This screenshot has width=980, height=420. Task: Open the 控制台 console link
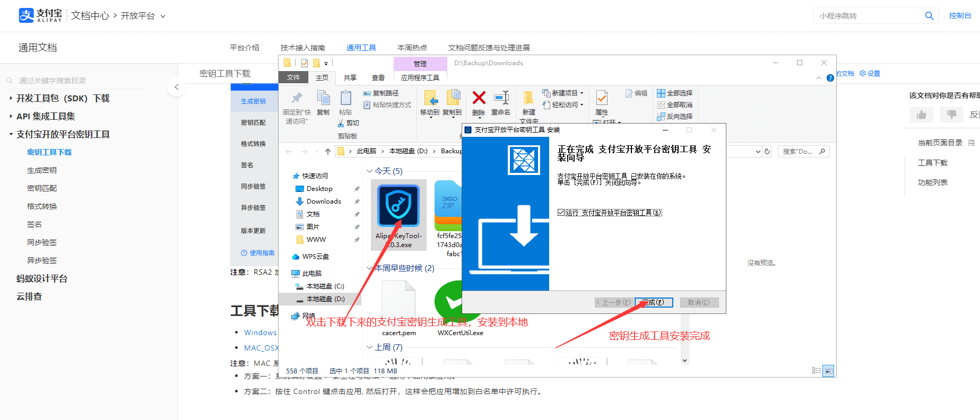pos(960,16)
